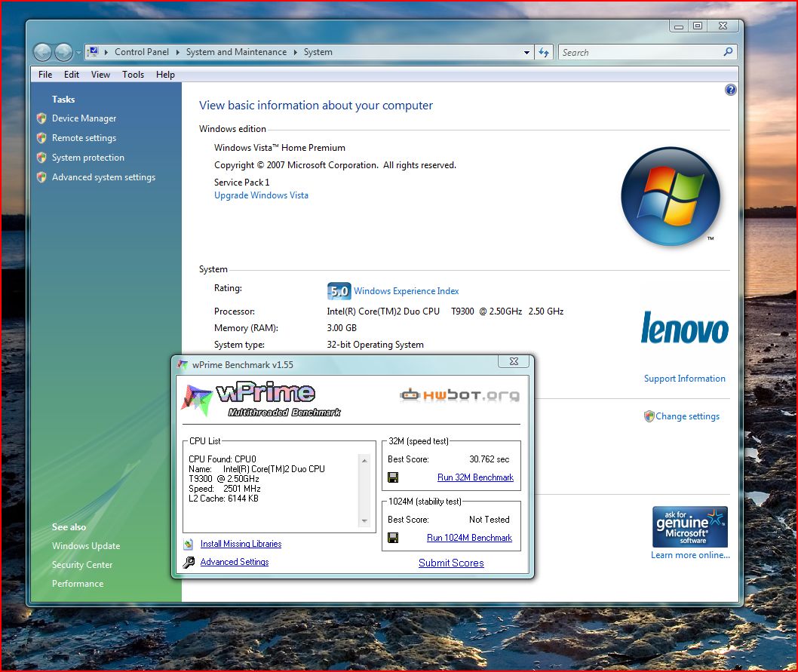This screenshot has width=798, height=672.
Task: Open the Help menu
Action: 165,75
